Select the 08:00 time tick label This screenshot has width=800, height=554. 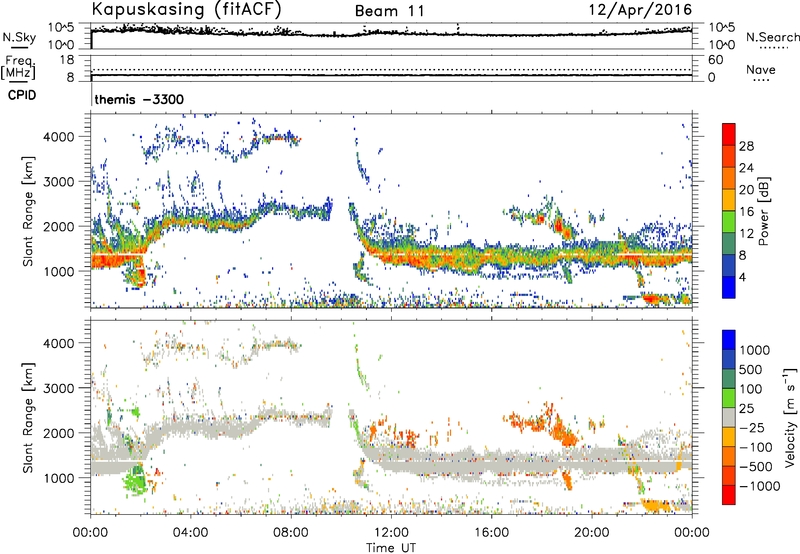tap(291, 533)
